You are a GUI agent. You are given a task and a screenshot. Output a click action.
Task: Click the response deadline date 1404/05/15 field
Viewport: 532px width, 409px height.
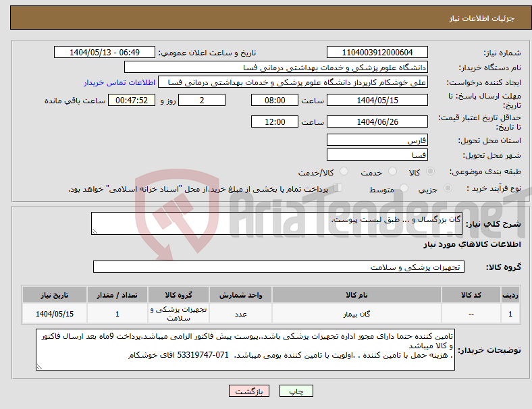[377, 100]
